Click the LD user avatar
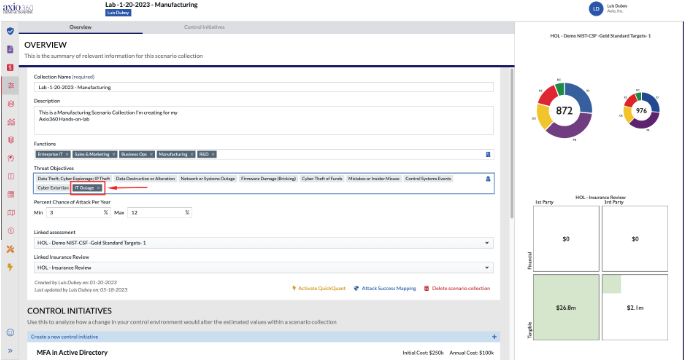Screen dimensions: 684x361 tap(596, 9)
